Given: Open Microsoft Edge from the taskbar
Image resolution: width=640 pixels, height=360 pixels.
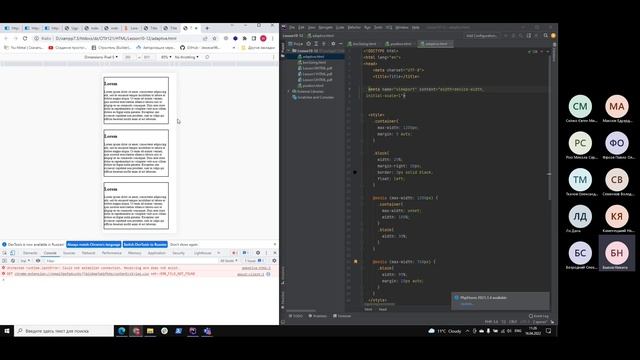Looking at the screenshot, I should pos(122,331).
